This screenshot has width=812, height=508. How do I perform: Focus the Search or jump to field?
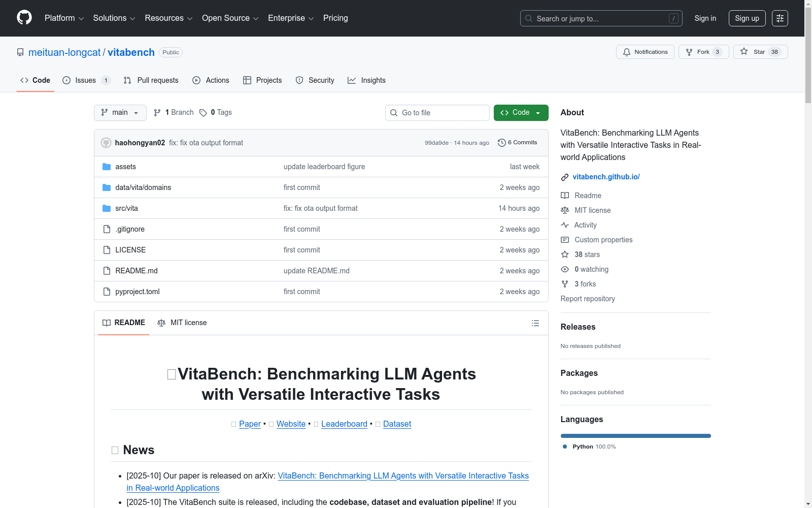[x=601, y=18]
